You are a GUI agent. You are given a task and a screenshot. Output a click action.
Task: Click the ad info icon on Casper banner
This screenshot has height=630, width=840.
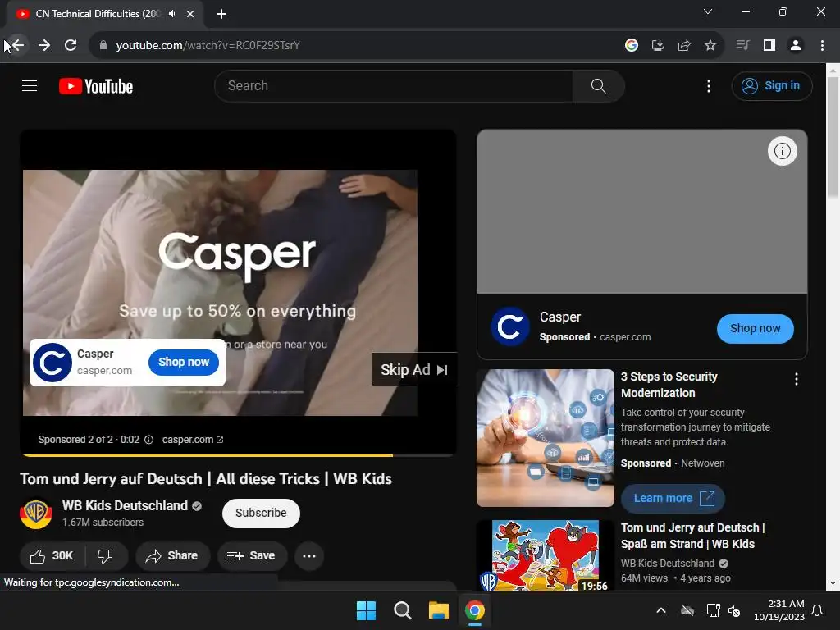tap(782, 151)
